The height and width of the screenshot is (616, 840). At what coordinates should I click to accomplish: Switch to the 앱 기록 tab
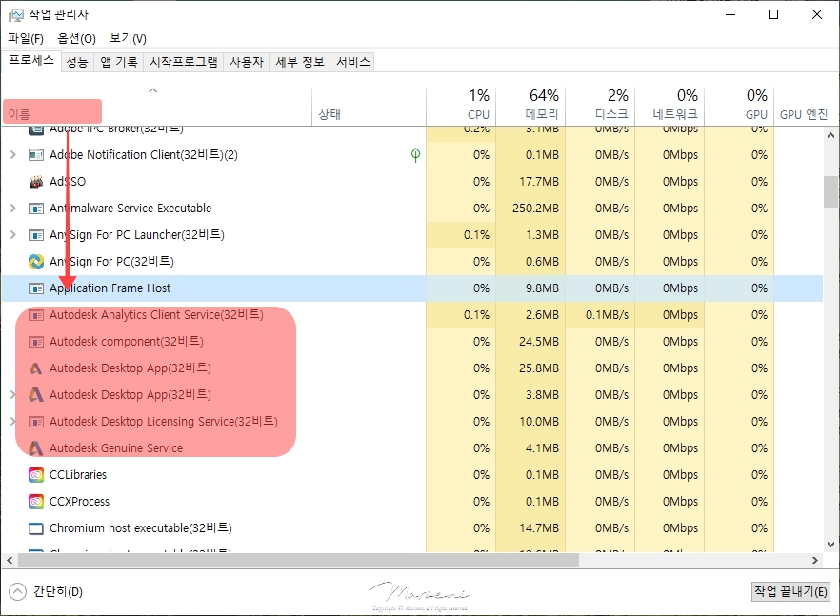[119, 62]
